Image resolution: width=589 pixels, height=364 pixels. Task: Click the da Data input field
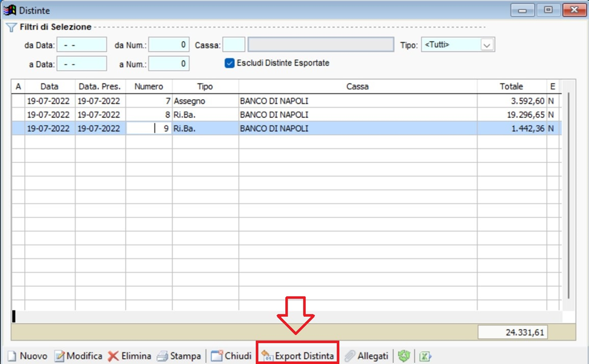pyautogui.click(x=82, y=45)
